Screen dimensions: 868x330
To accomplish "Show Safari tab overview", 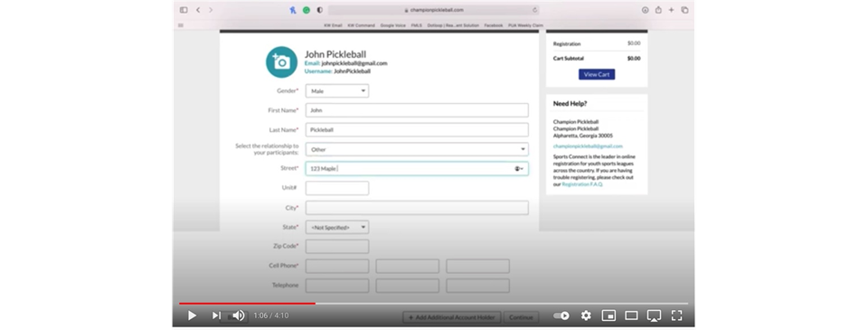I will click(x=684, y=10).
